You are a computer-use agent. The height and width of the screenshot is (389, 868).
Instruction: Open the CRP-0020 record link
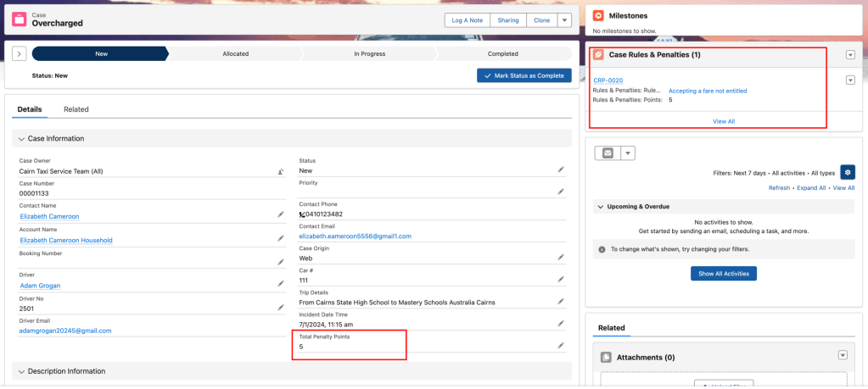pyautogui.click(x=608, y=80)
